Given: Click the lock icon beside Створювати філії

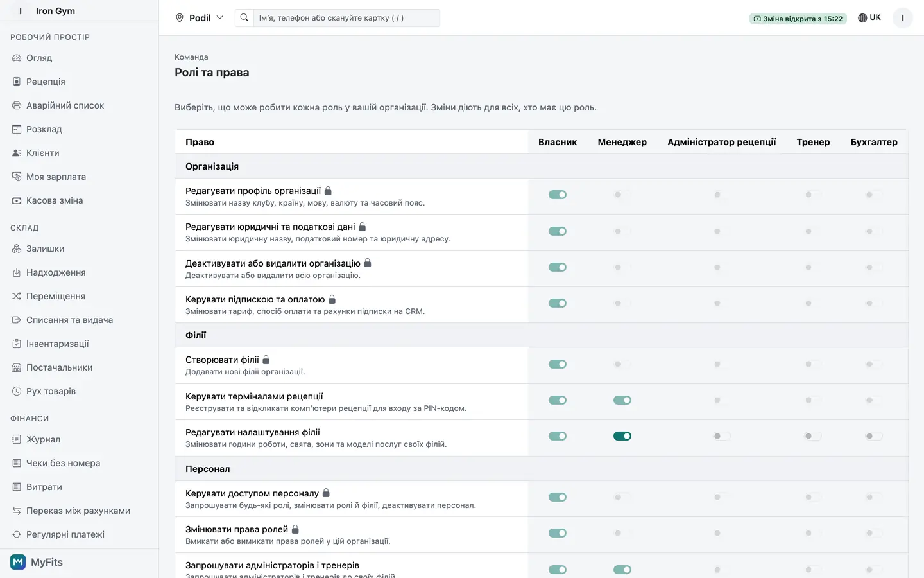Looking at the screenshot, I should [x=266, y=360].
